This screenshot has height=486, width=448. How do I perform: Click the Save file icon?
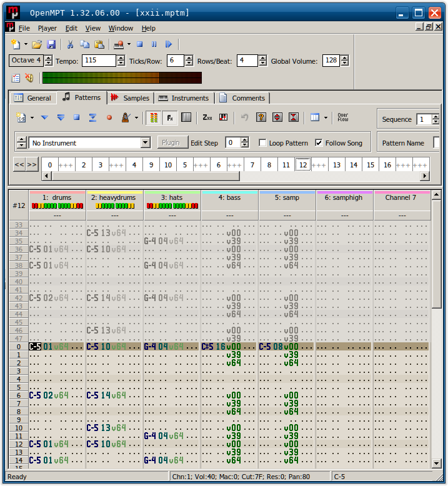(x=51, y=44)
